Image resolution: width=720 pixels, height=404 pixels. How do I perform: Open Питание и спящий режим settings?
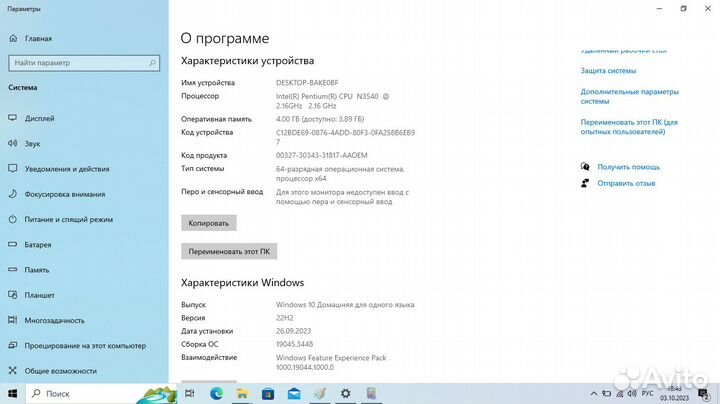61,219
